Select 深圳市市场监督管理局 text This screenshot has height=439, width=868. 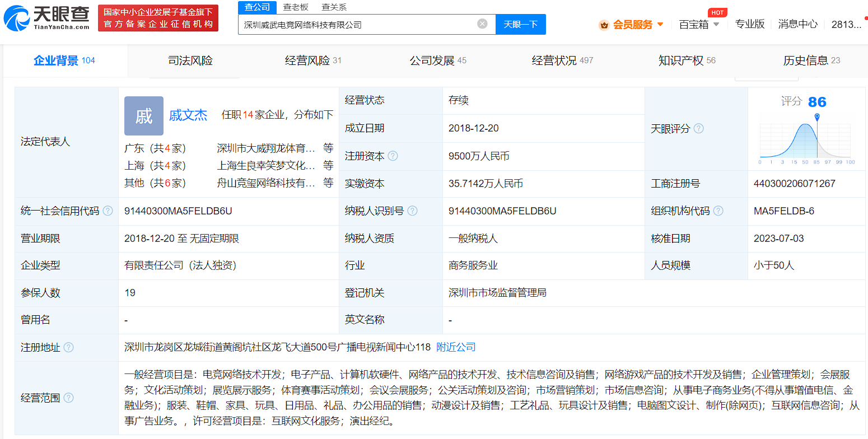(497, 293)
